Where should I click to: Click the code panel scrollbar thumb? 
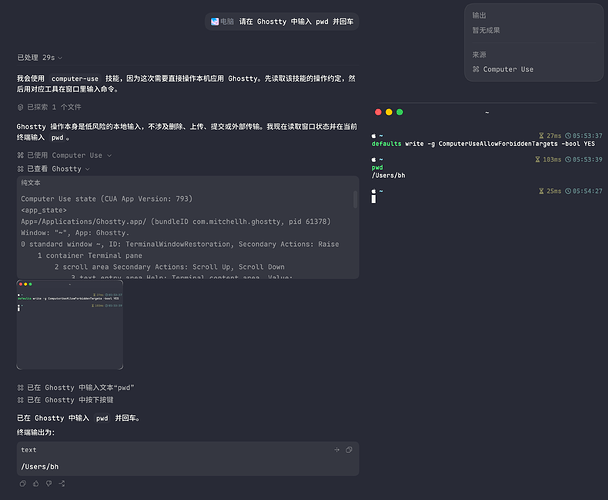click(355, 199)
